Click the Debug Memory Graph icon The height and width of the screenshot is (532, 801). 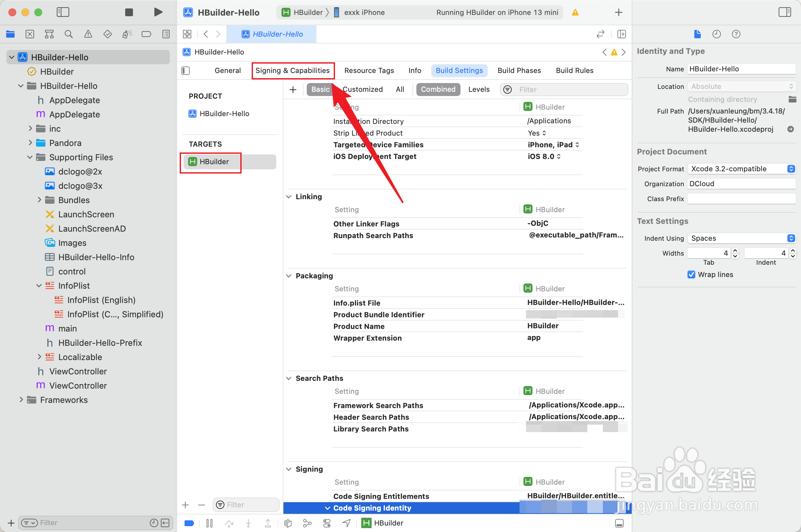point(307,523)
